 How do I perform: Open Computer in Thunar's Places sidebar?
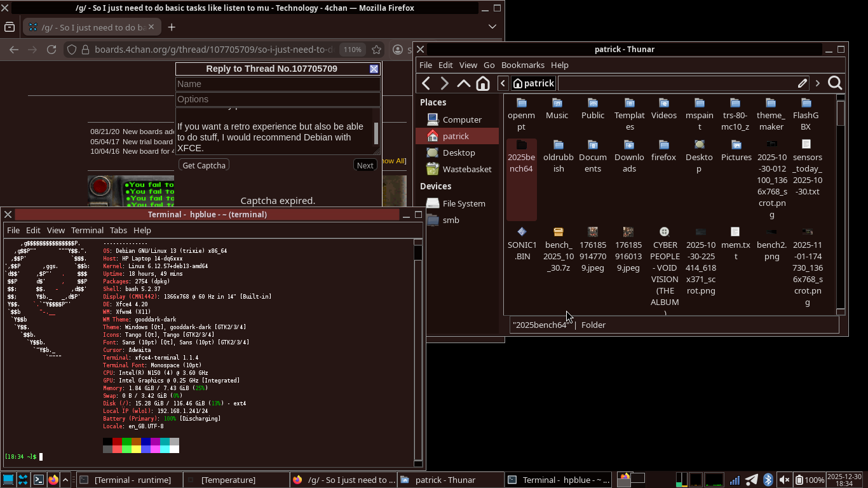[457, 119]
